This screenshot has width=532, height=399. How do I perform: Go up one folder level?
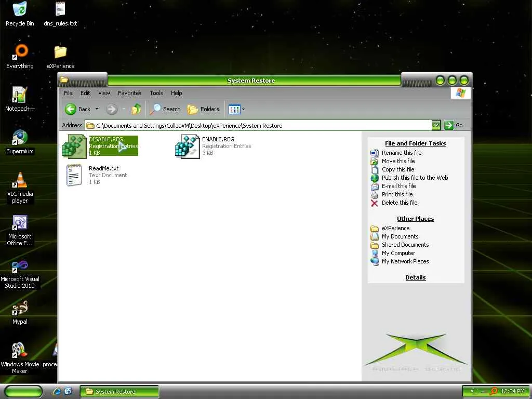pos(137,109)
